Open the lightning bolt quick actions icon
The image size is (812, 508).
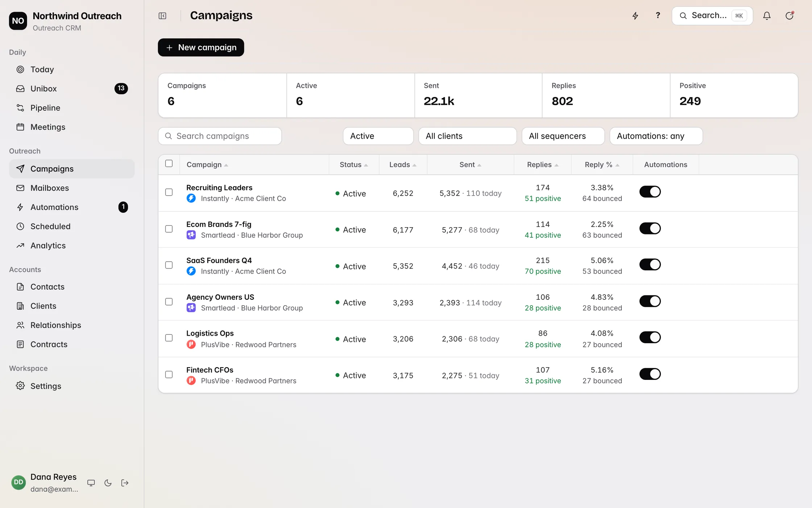pos(635,16)
